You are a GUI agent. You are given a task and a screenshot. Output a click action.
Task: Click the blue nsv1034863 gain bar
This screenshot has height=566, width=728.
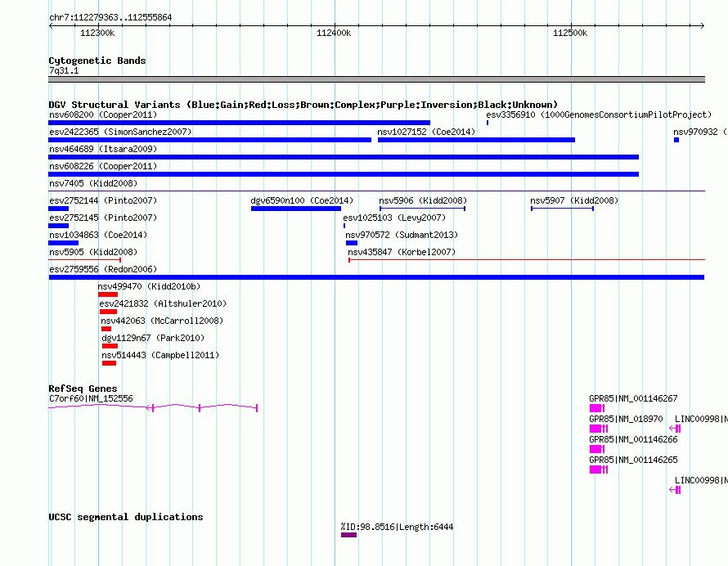point(64,243)
